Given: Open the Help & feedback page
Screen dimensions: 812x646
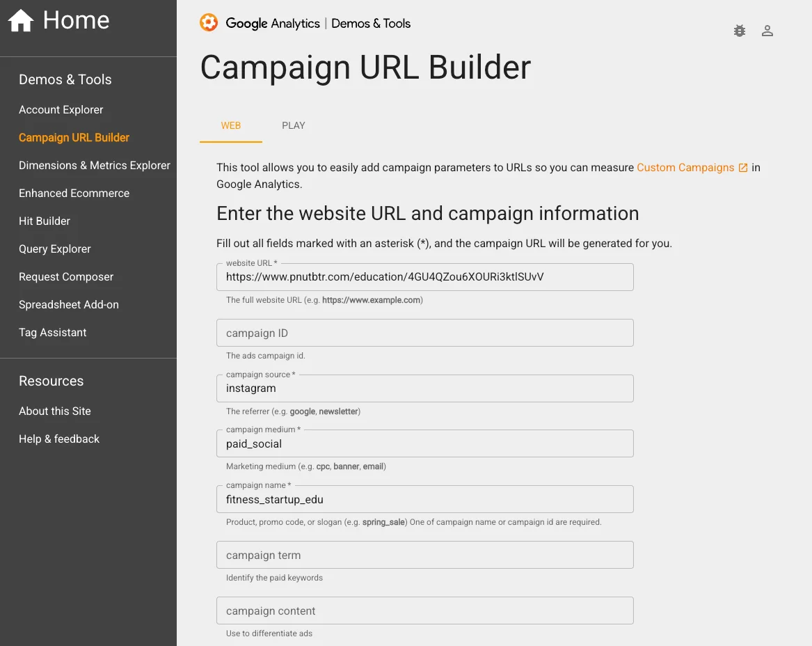Looking at the screenshot, I should point(59,439).
